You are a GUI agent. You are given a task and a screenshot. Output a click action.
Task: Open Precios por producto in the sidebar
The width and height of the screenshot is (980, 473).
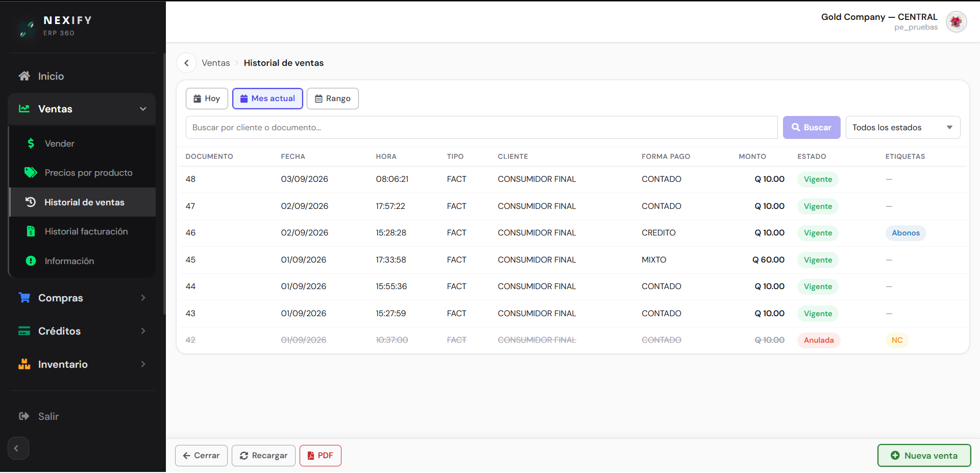83,173
